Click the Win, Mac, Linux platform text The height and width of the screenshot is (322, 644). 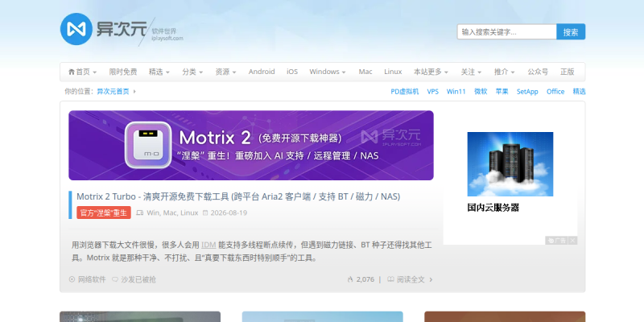172,213
